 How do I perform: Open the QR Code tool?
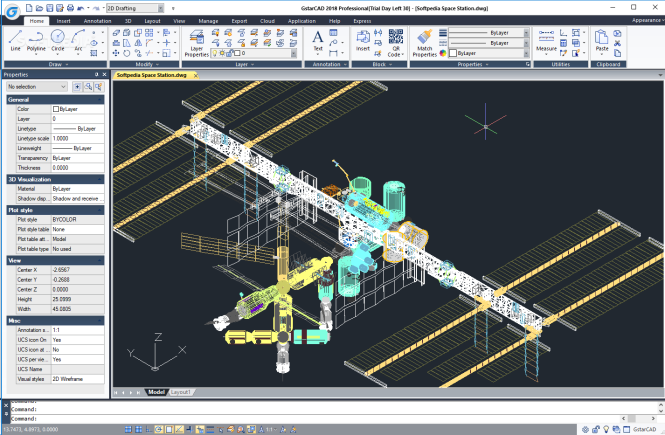point(395,42)
